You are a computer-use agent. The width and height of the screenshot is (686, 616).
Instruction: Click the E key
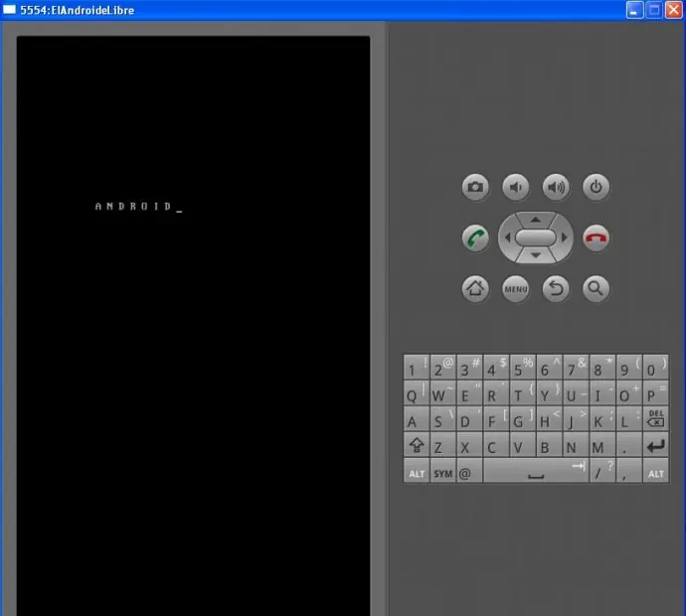469,393
